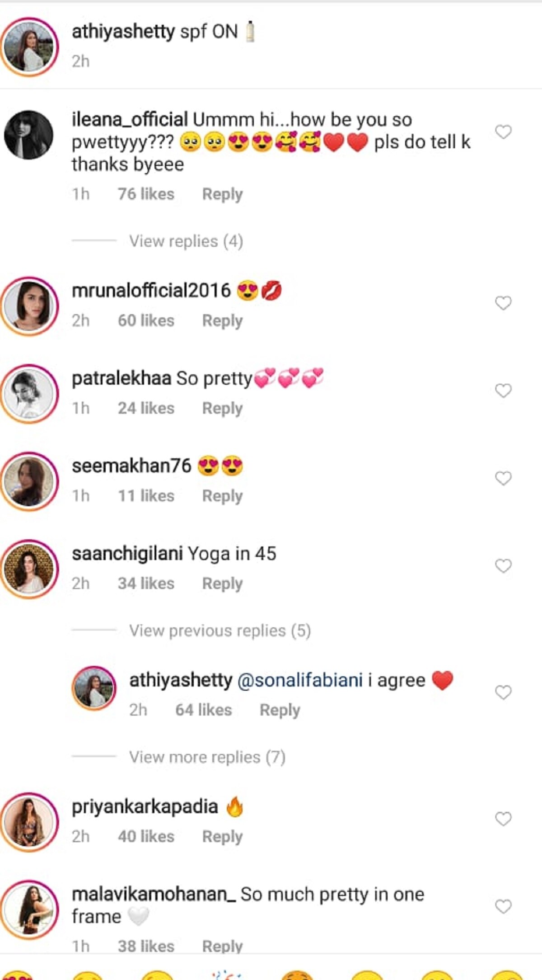
Task: Tap priyankarkapadia's profile picture
Action: pyautogui.click(x=29, y=821)
